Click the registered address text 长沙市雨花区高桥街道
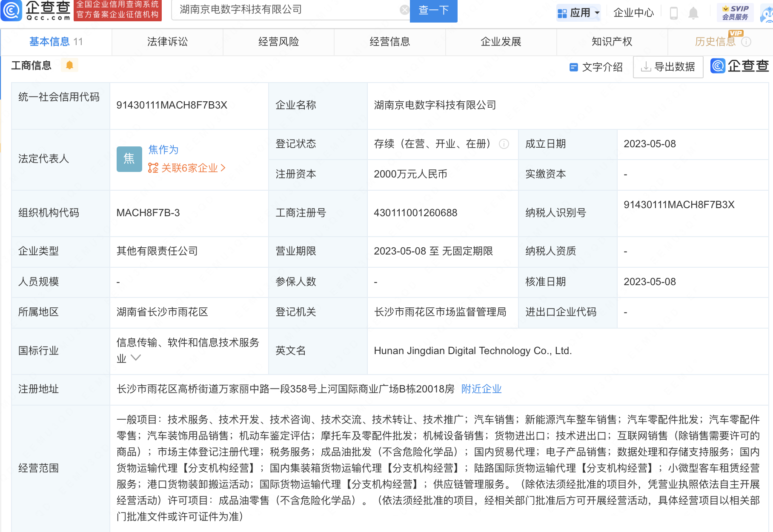Screen dimensions: 773x532 pos(285,389)
